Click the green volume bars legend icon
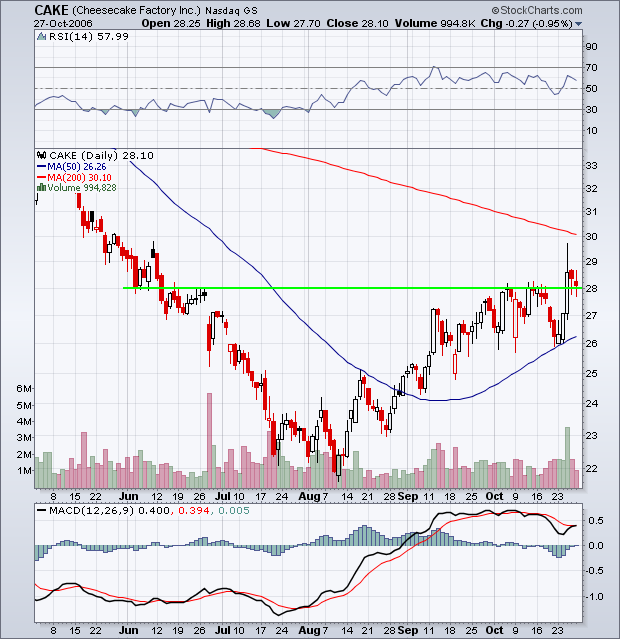 tap(41, 188)
